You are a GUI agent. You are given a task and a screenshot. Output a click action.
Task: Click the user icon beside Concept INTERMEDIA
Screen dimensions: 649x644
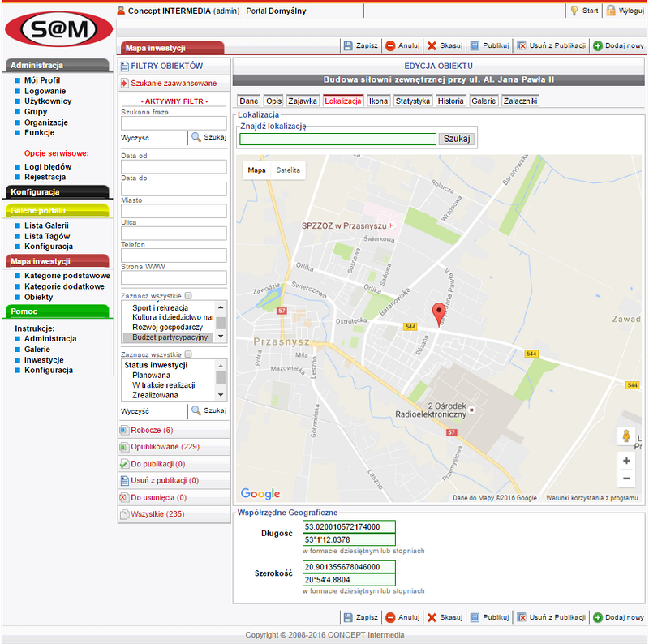(121, 11)
